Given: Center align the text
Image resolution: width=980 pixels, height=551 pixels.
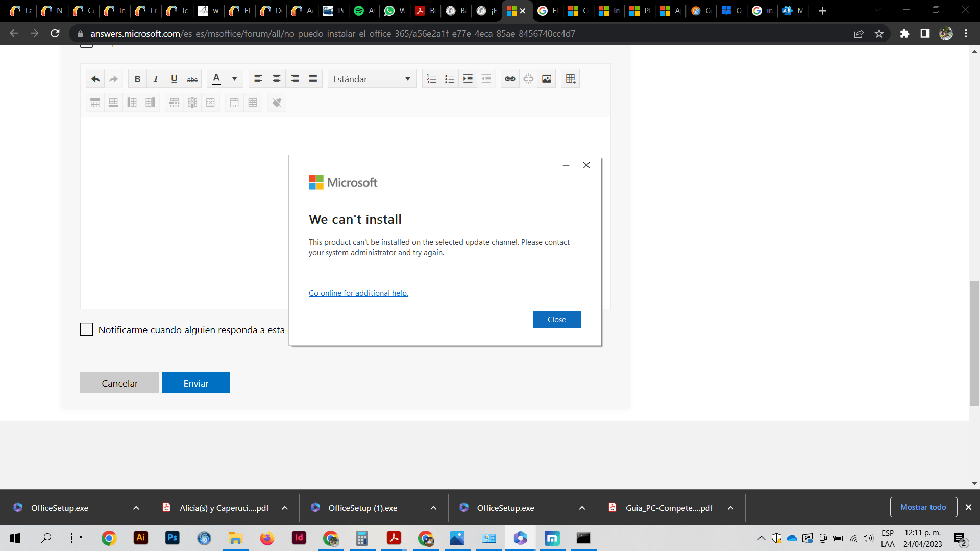Looking at the screenshot, I should (x=276, y=79).
